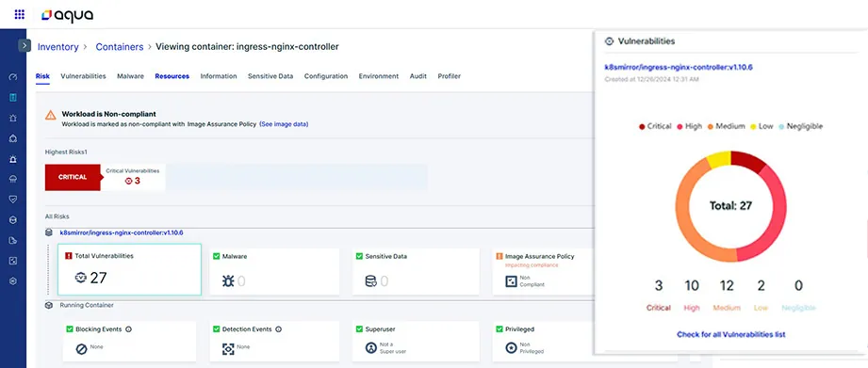Click the superuser person icon
Viewport: 868px width, 368px height.
(x=371, y=348)
